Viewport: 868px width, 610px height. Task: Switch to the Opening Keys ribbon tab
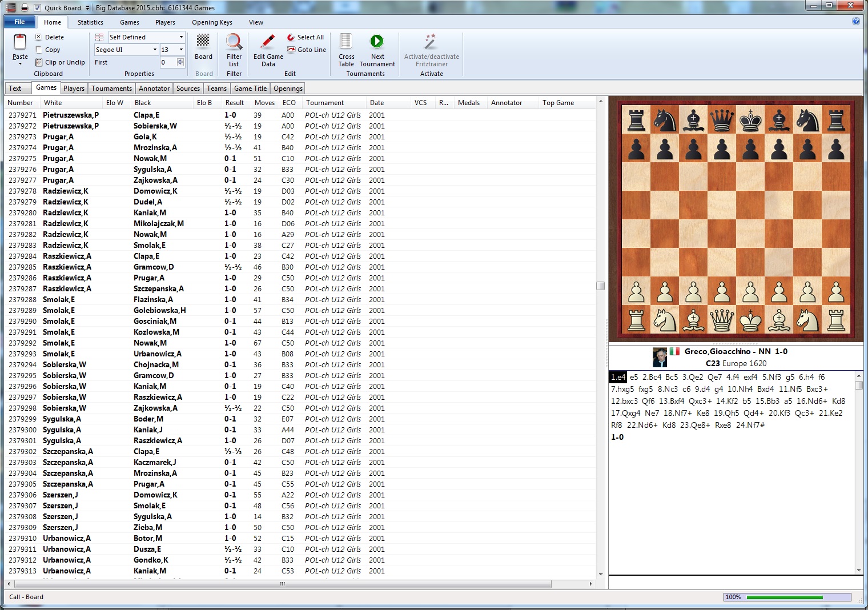pyautogui.click(x=212, y=22)
